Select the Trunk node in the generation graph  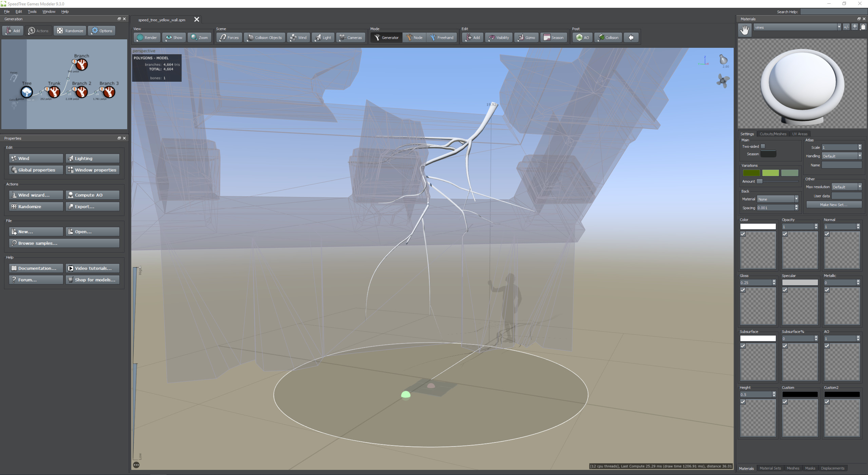pyautogui.click(x=54, y=92)
